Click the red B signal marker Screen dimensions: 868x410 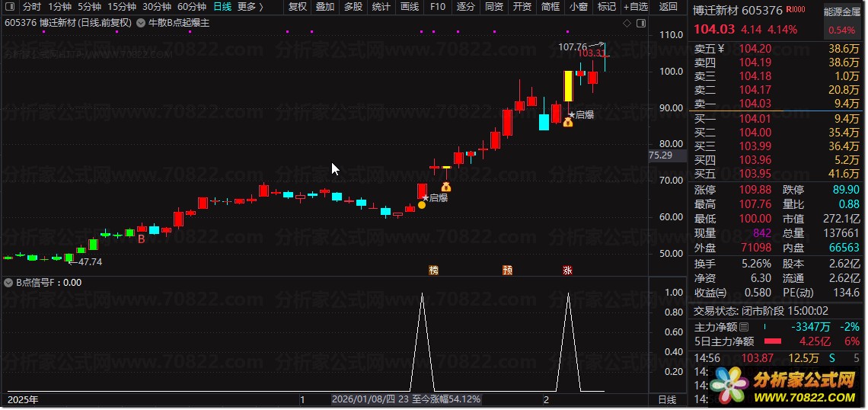pos(141,239)
